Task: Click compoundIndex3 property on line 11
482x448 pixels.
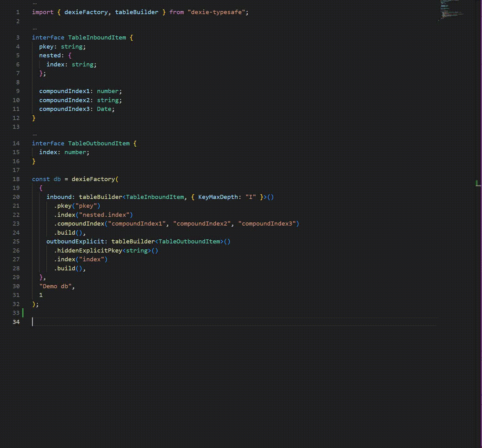Action: [65, 109]
